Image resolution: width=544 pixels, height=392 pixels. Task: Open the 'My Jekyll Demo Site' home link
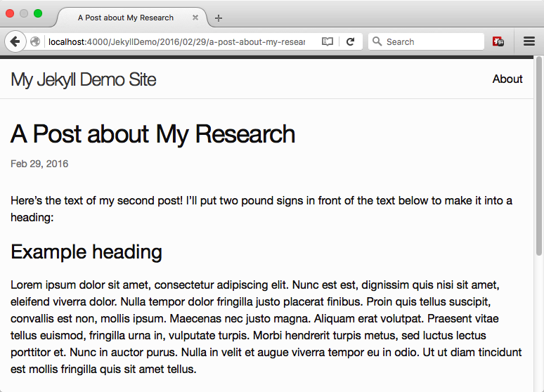(83, 79)
